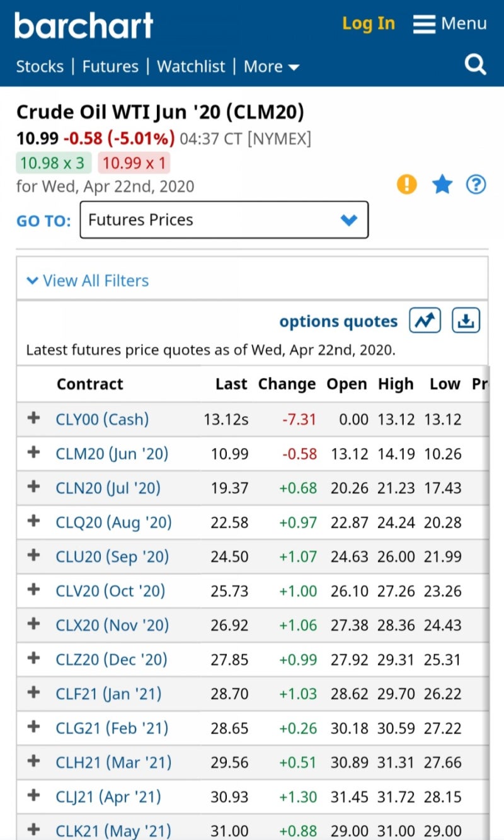This screenshot has height=840, width=504.
Task: Open the help question mark icon
Action: (x=476, y=185)
